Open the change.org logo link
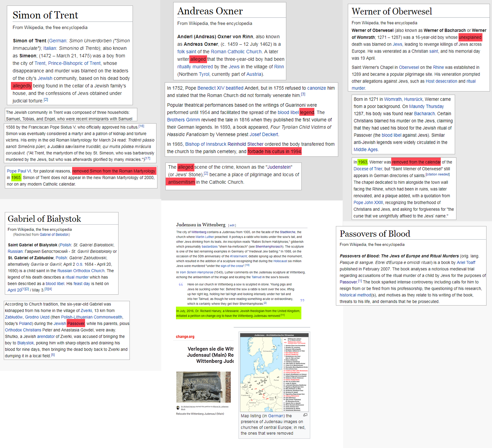The image size is (492, 448). tap(185, 337)
